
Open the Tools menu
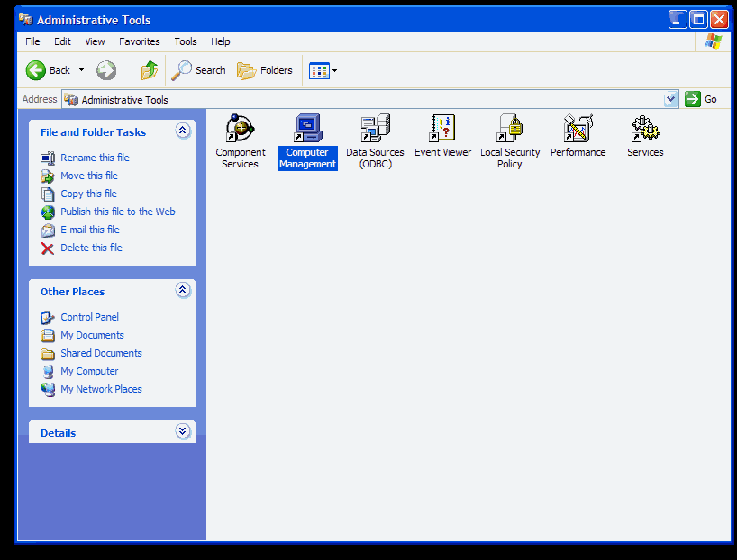[186, 41]
